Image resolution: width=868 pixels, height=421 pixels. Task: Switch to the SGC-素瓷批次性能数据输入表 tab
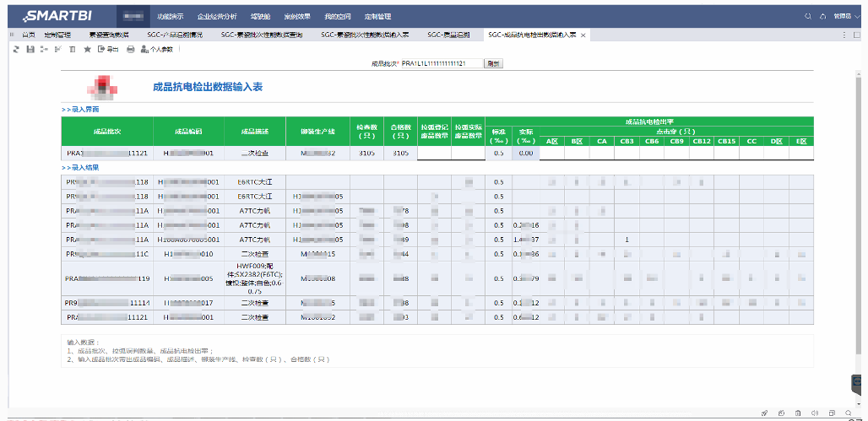click(365, 35)
